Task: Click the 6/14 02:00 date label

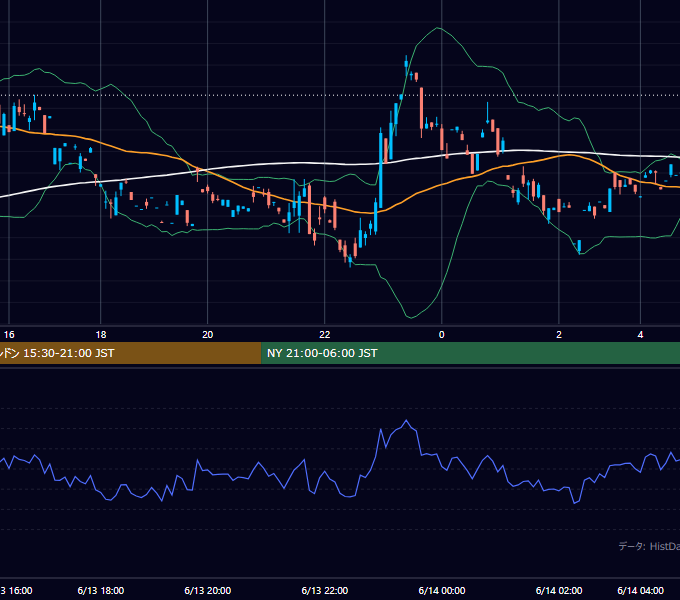Action: pos(559,590)
